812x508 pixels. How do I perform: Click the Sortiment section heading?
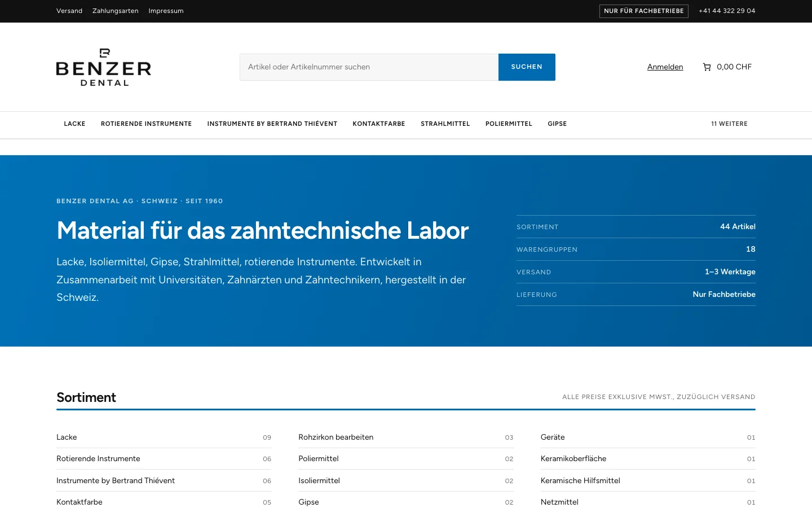tap(86, 397)
